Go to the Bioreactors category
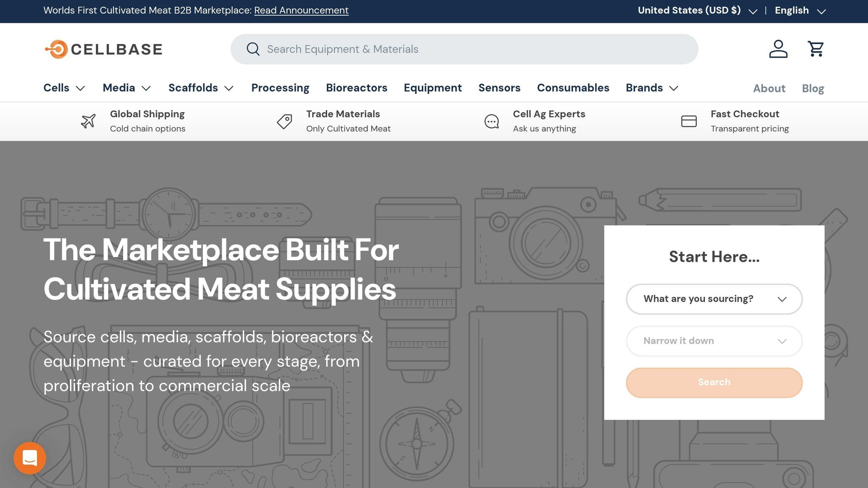Viewport: 868px width, 488px height. (356, 88)
